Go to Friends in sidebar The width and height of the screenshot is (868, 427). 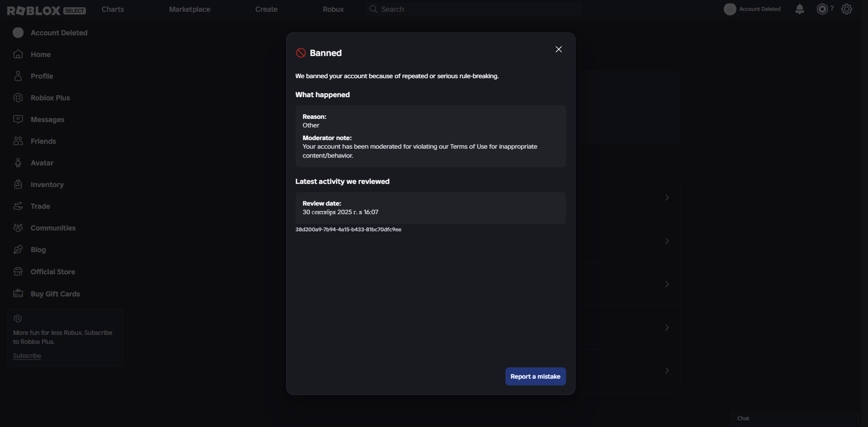43,141
